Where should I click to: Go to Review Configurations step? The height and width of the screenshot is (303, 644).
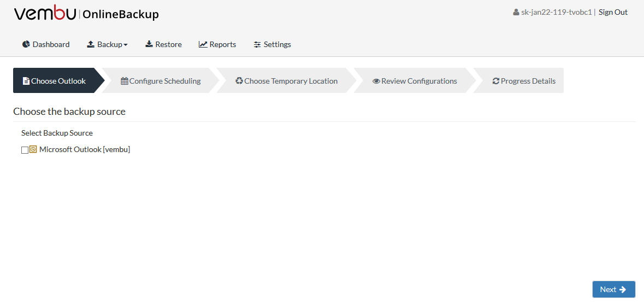point(415,80)
